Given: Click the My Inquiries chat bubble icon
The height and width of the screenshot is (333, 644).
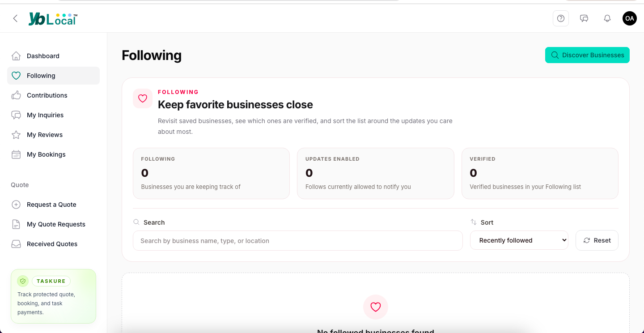Looking at the screenshot, I should pos(16,115).
